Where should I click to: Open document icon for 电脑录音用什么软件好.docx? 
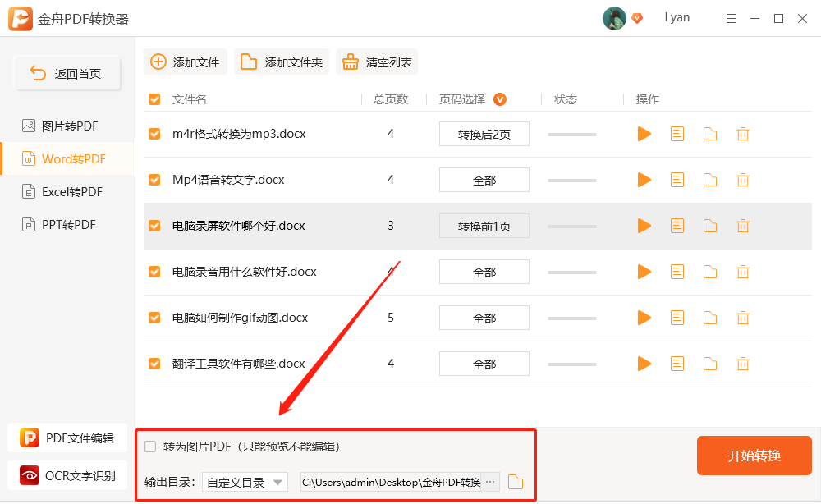coord(677,272)
